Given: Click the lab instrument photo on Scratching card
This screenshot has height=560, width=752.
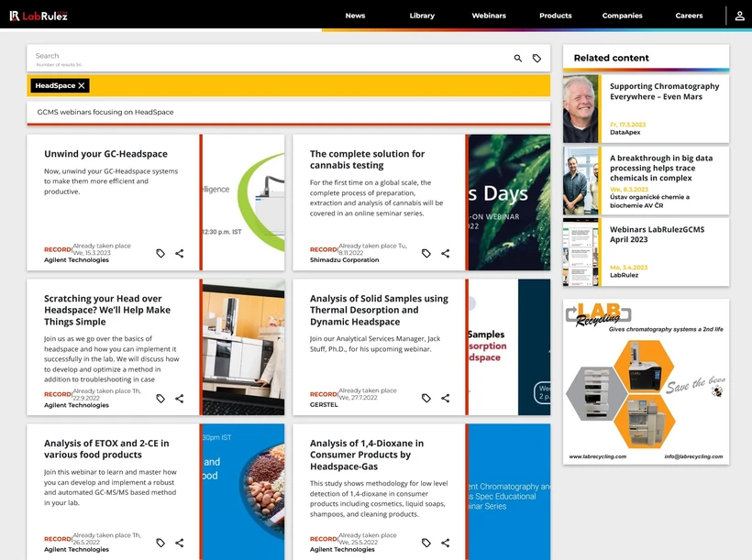Looking at the screenshot, I should point(244,347).
